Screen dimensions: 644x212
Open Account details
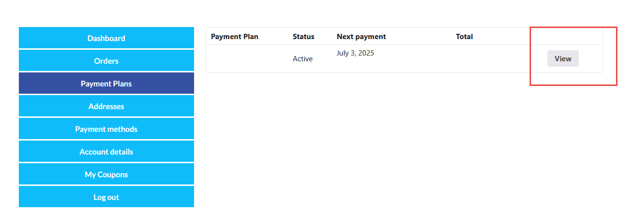click(106, 152)
